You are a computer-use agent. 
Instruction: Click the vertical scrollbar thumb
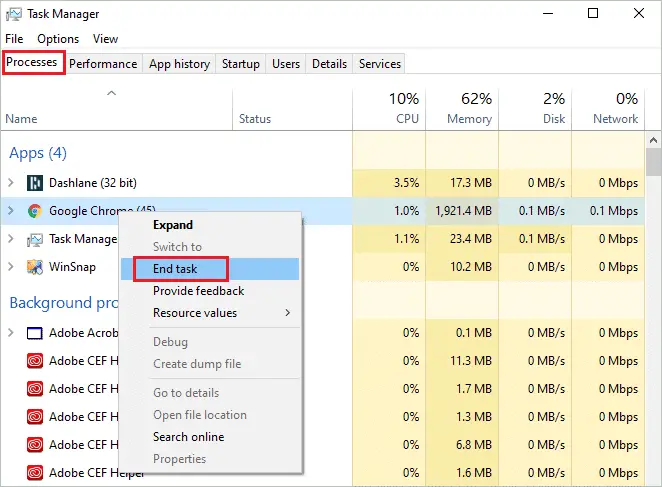(654, 162)
